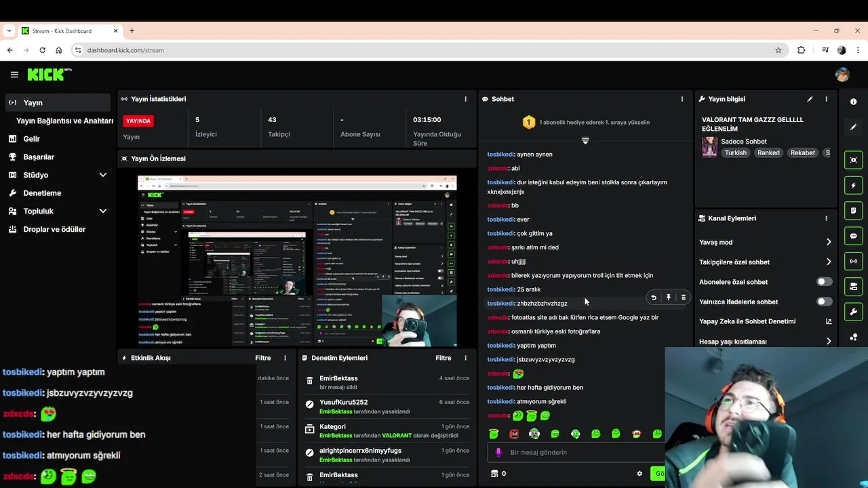Collapse the chat leaderboard banner arrow
Viewport: 868px width, 488px height.
click(585, 141)
